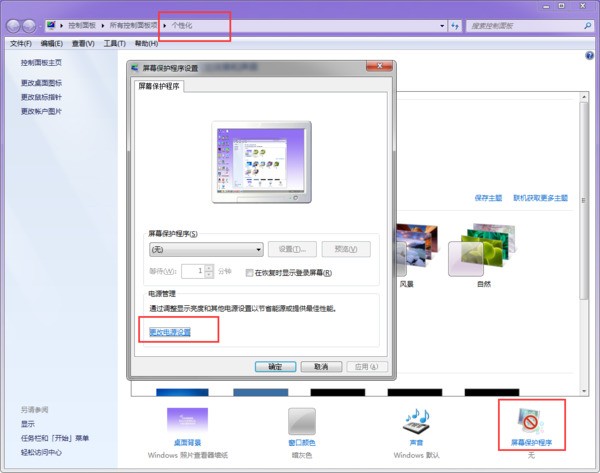
Task: Click the wait minutes input field
Action: tap(194, 271)
